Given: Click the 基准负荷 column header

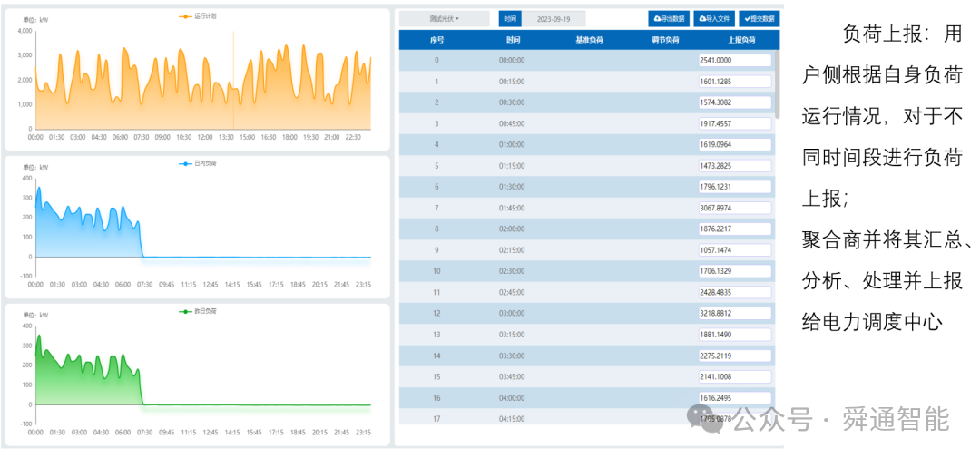Looking at the screenshot, I should pyautogui.click(x=589, y=41).
